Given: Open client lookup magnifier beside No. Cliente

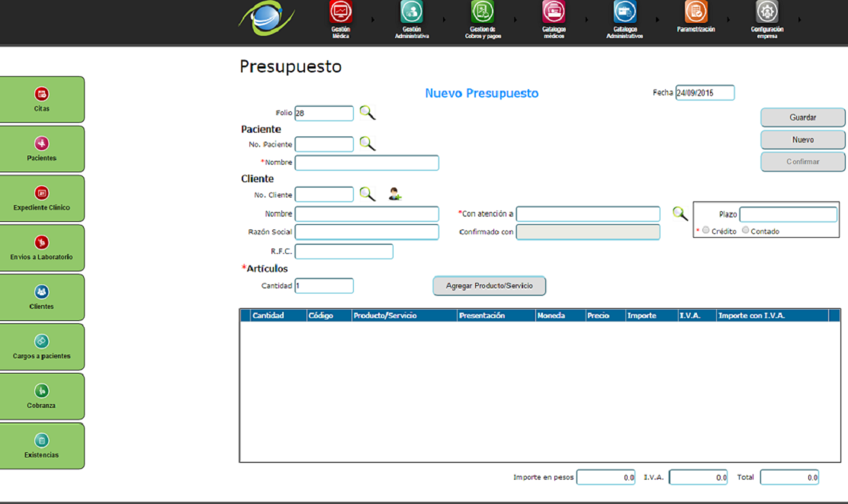Looking at the screenshot, I should tap(368, 194).
